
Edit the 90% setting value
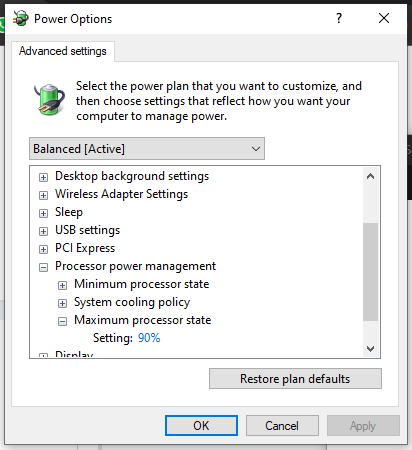point(149,338)
